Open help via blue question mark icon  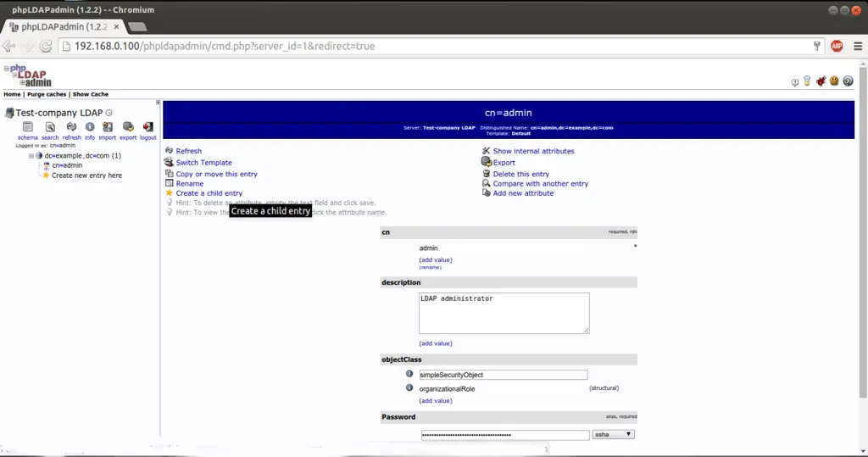[x=848, y=81]
